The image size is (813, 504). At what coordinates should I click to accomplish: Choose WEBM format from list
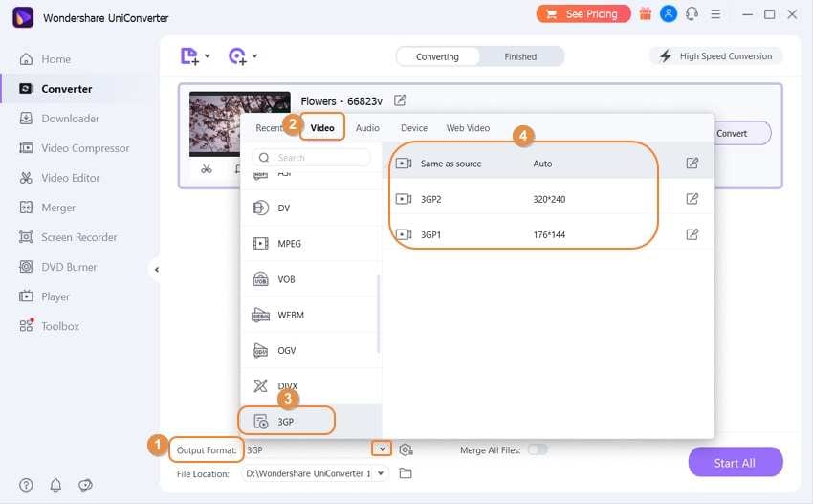coord(311,315)
